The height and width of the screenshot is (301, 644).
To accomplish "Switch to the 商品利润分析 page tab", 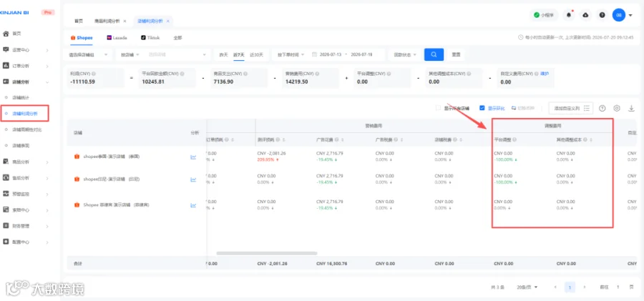I will pyautogui.click(x=107, y=21).
